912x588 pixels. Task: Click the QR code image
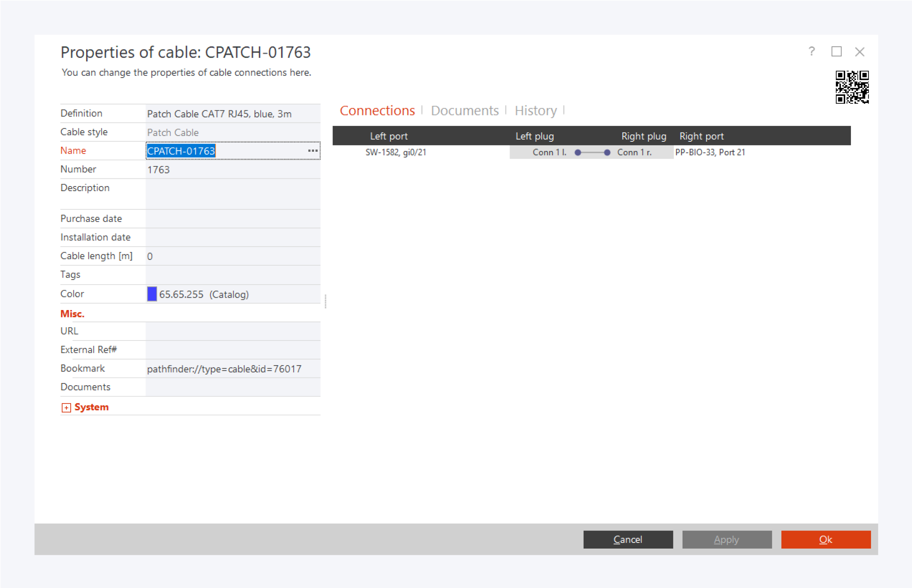(x=852, y=87)
